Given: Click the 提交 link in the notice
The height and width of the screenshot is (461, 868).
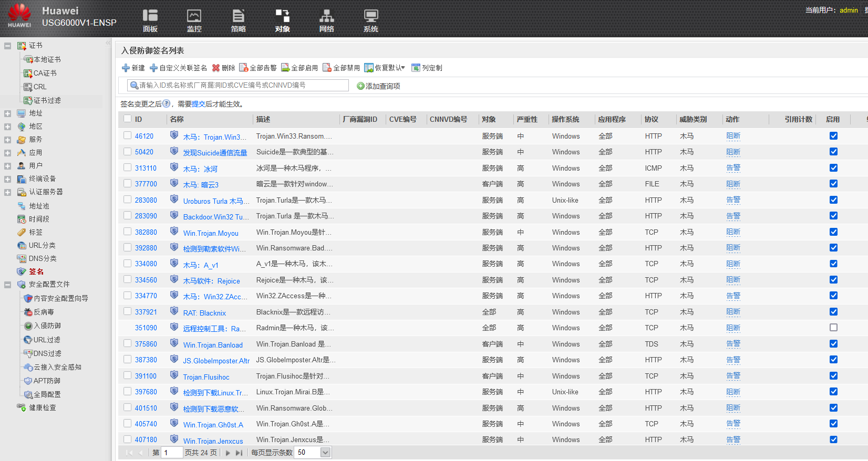Looking at the screenshot, I should click(x=199, y=104).
